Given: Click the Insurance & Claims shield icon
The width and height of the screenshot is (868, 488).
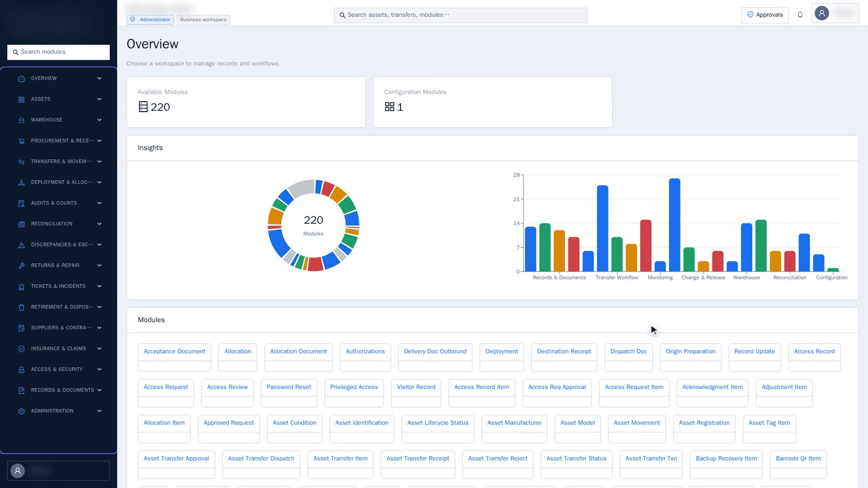Looking at the screenshot, I should click(21, 349).
